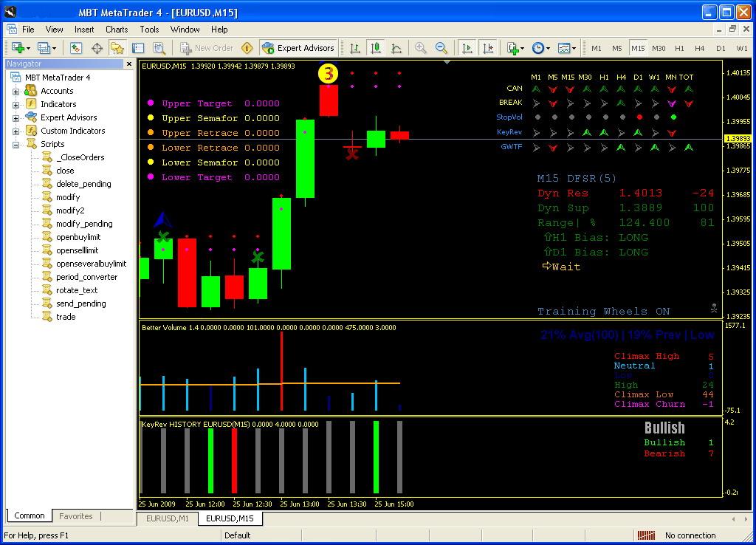Click the connection status bars icon
The width and height of the screenshot is (756, 545).
tap(646, 535)
